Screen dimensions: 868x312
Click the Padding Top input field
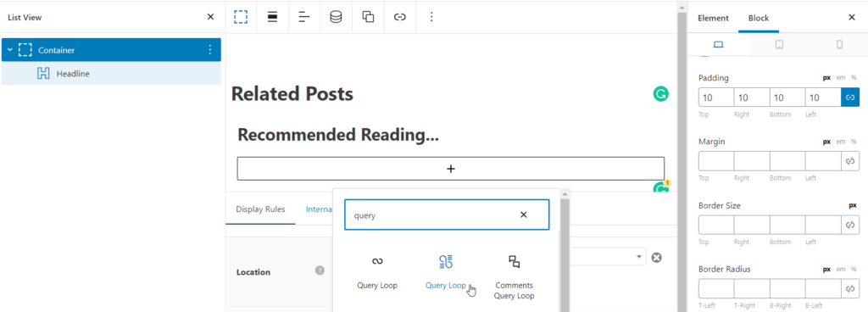point(715,97)
